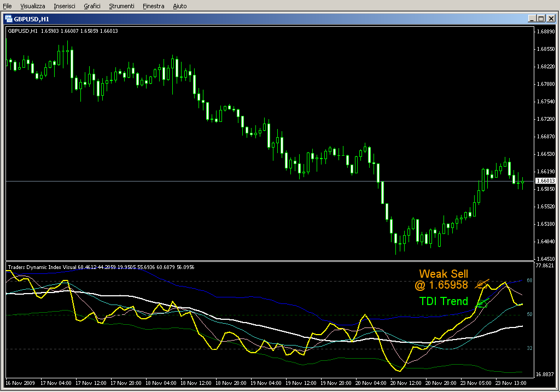Click the 17 Nov 12:00 time label
560x392 pixels.
pyautogui.click(x=91, y=383)
